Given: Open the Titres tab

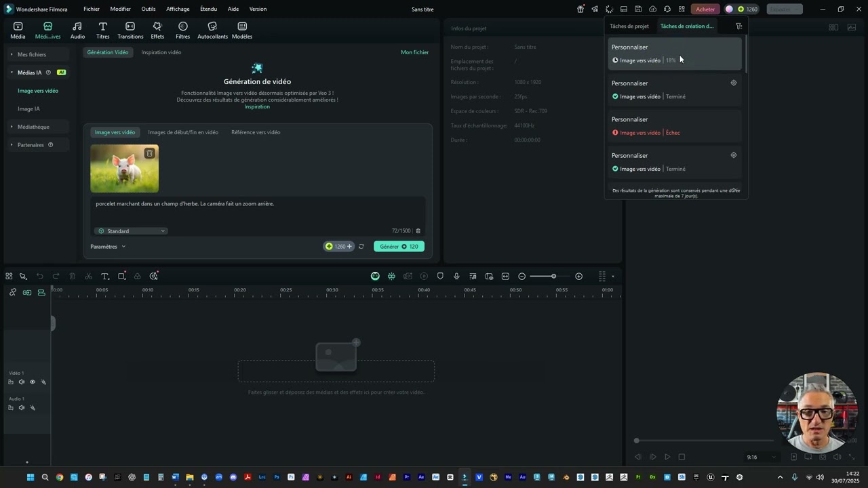Looking at the screenshot, I should pos(102,30).
